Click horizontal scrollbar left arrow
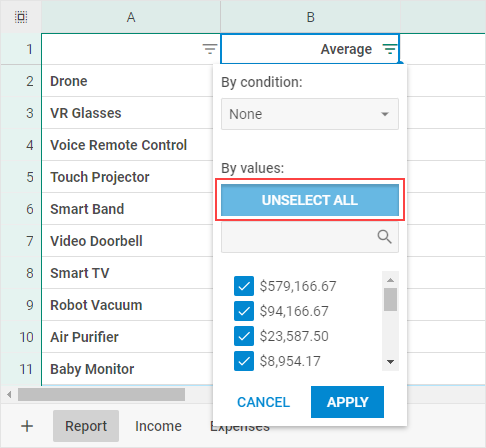 9,395
